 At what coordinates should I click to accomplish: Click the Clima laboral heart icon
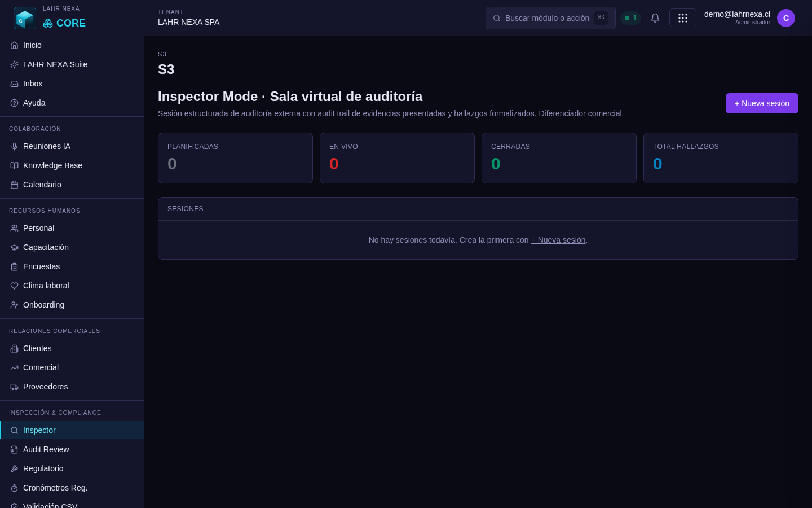point(15,286)
